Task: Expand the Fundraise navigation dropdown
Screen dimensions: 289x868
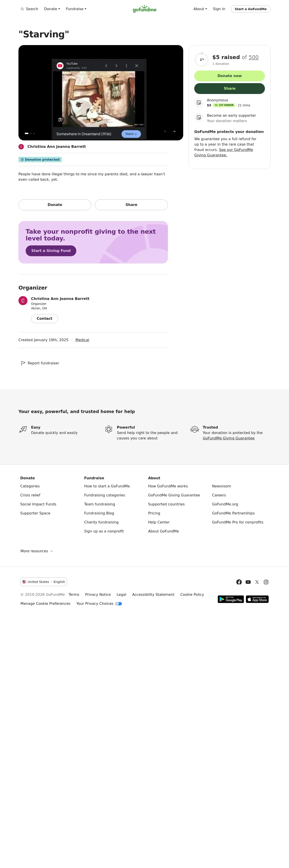Action: coord(76,9)
